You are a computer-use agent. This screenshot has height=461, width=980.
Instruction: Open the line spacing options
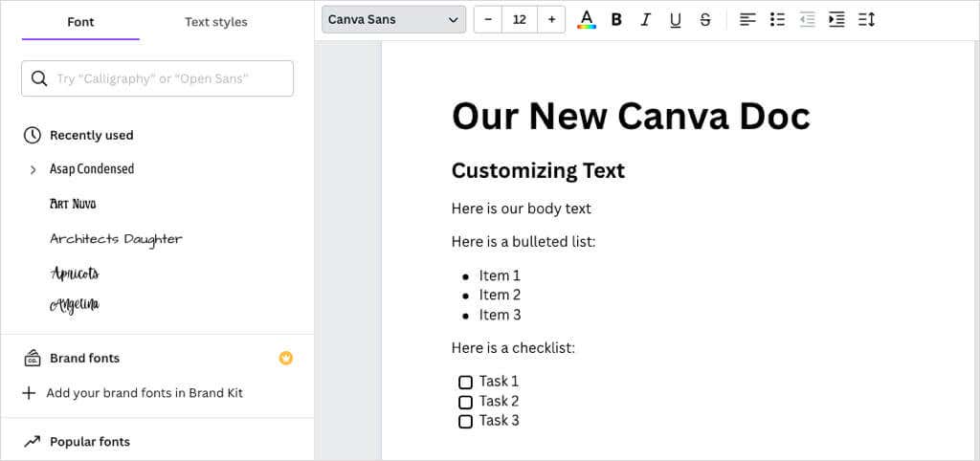point(866,19)
